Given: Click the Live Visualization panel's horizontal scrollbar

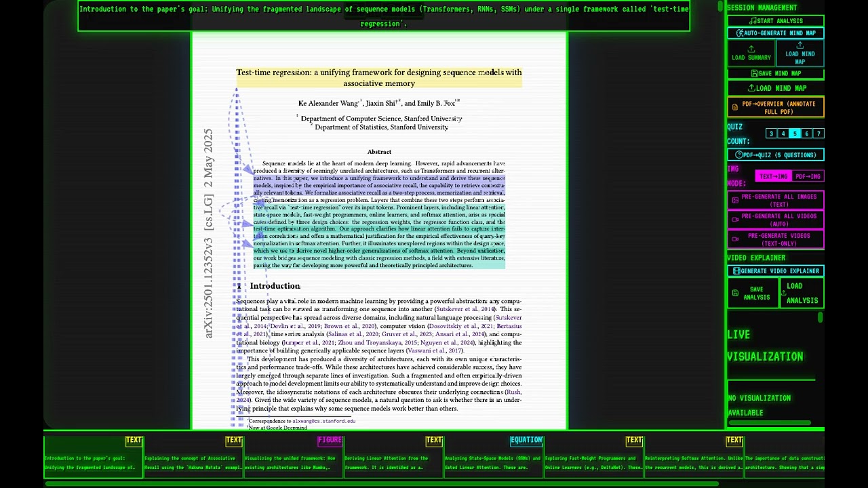Looking at the screenshot, I should pos(770,423).
